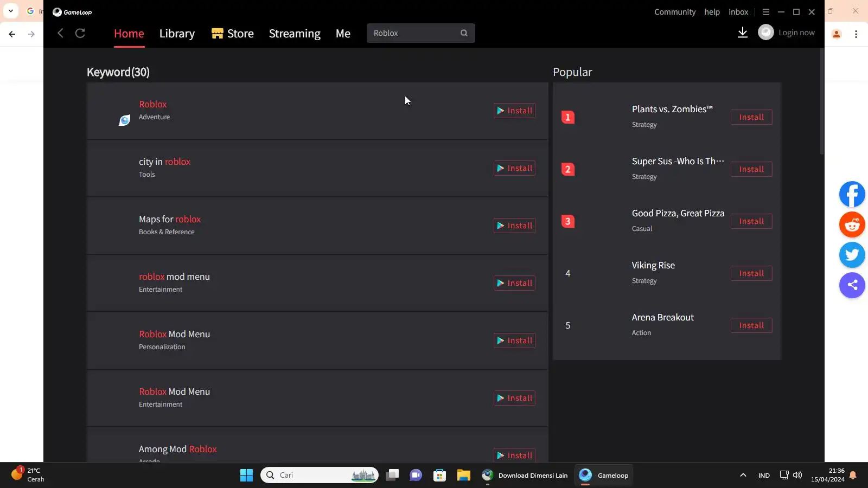Install Super Sus
This screenshot has height=488, width=868.
751,169
